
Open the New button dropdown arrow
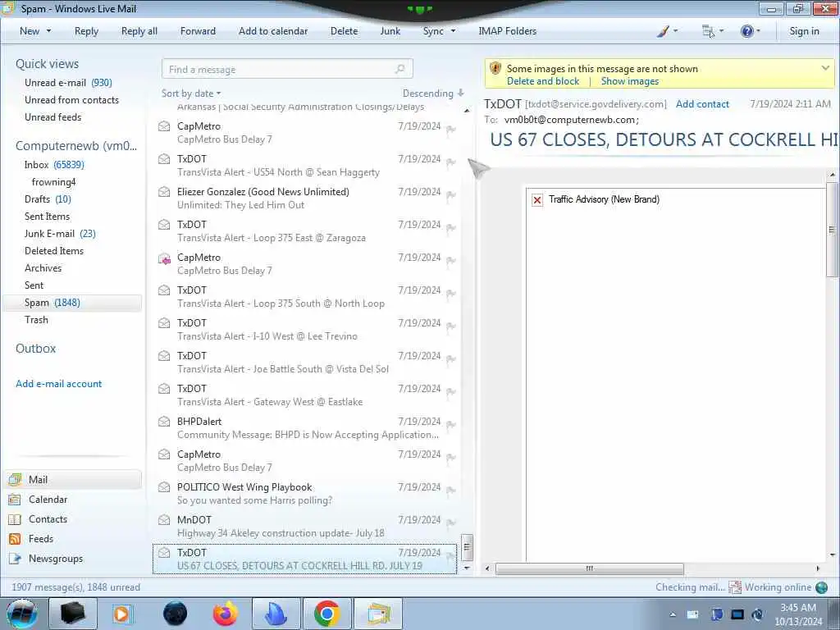tap(48, 31)
